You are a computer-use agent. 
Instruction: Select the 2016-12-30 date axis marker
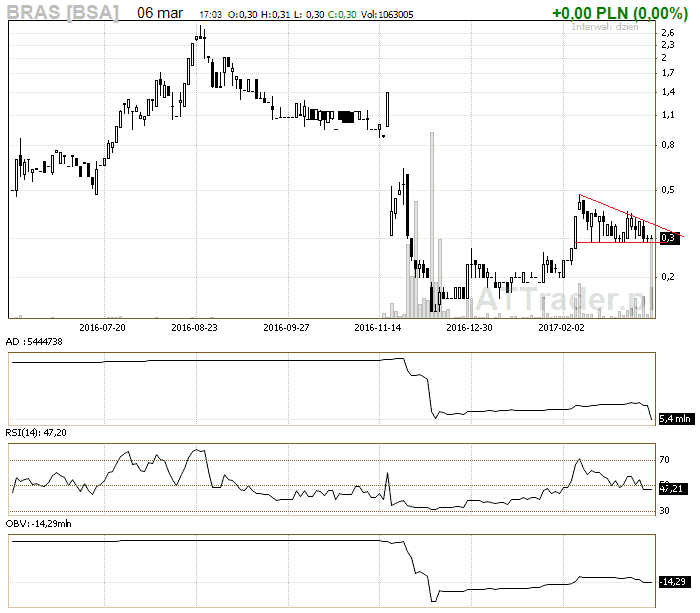point(470,326)
